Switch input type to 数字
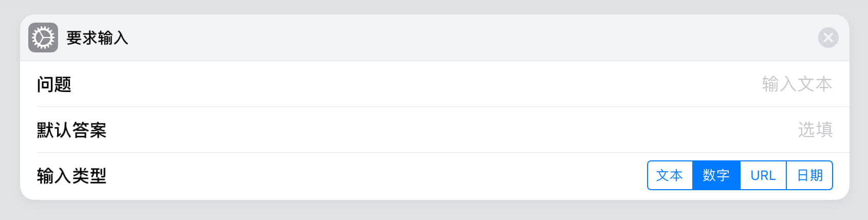Screen dimensions: 868x220 click(x=716, y=175)
